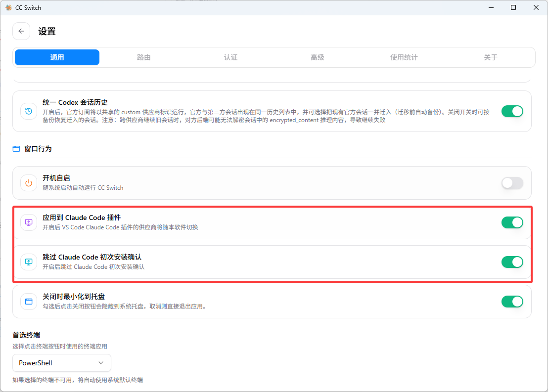Screen dimensions: 548x392
Task: Go to the 关于 tab
Action: [491, 57]
